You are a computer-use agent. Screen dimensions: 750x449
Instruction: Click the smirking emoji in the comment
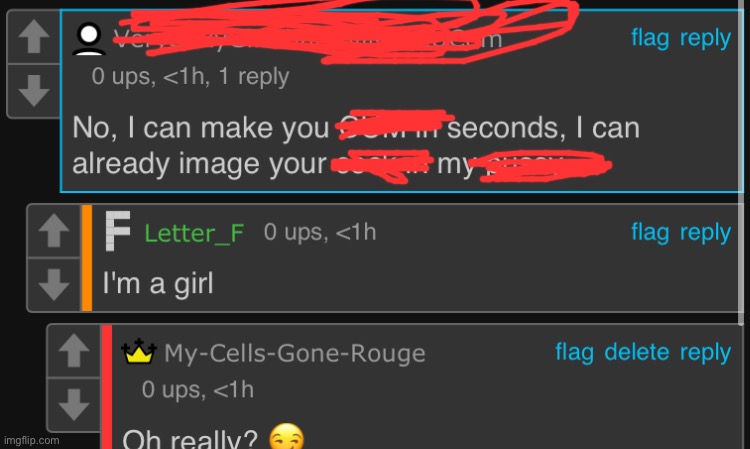click(x=287, y=437)
